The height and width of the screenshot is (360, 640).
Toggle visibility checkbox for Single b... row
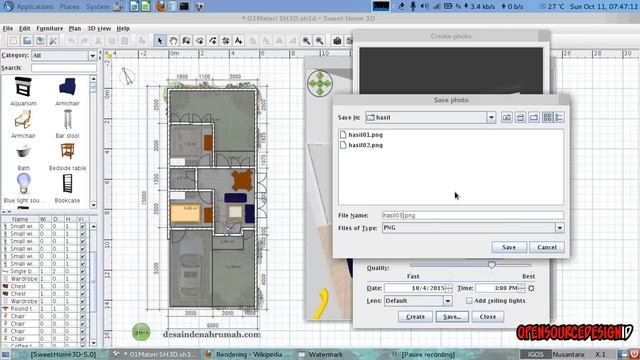coord(83,271)
